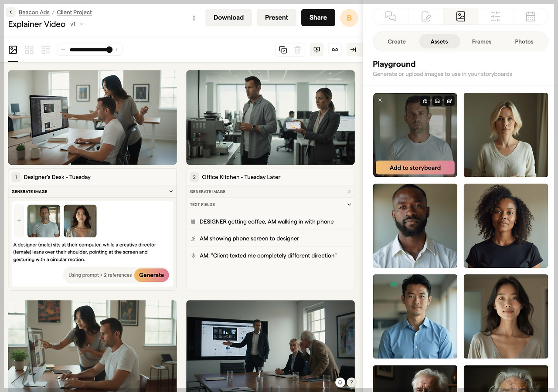Select the curly-haired woman in black top asset

(506, 226)
